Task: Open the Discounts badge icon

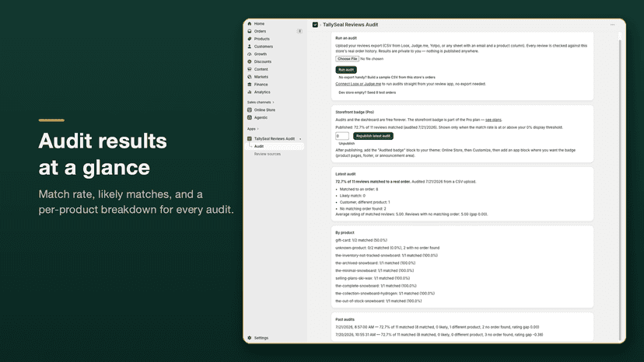Action: pos(250,61)
